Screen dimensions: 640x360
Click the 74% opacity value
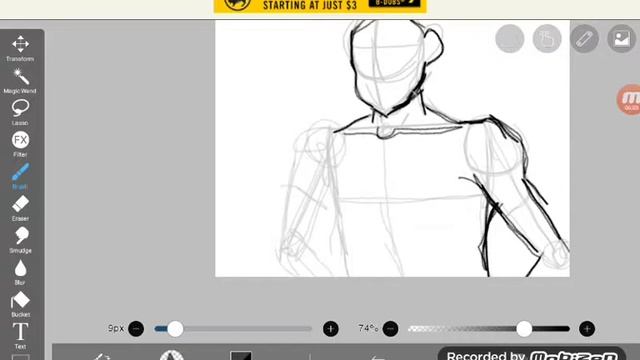368,328
